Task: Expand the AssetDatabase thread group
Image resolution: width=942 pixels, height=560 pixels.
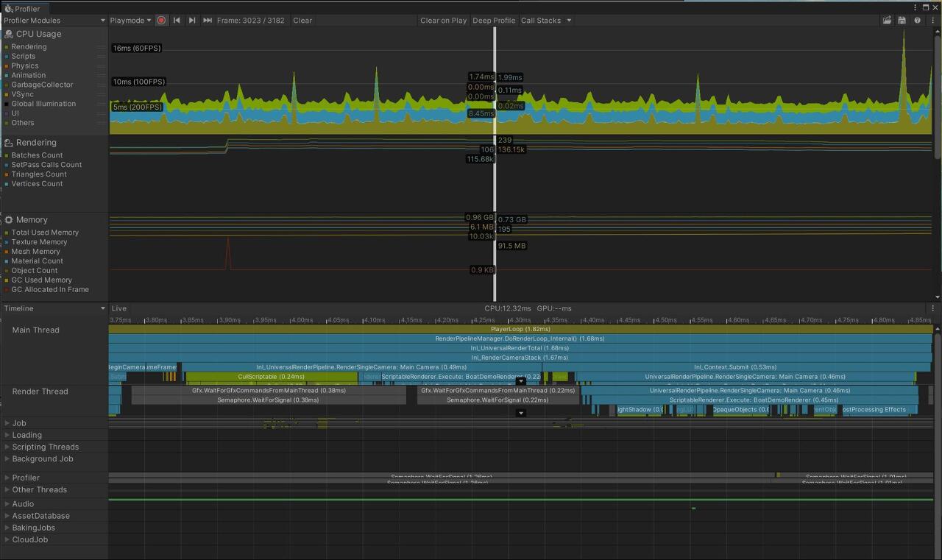Action: (x=7, y=517)
